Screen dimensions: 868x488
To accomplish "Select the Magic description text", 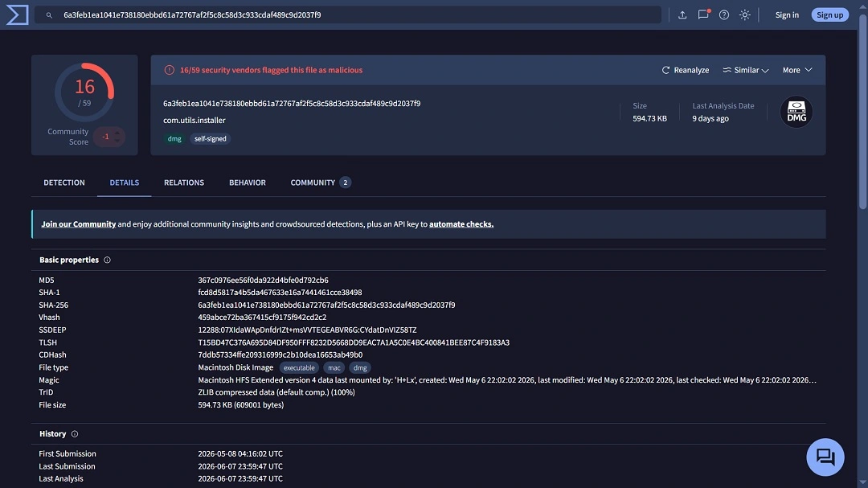I will (507, 380).
